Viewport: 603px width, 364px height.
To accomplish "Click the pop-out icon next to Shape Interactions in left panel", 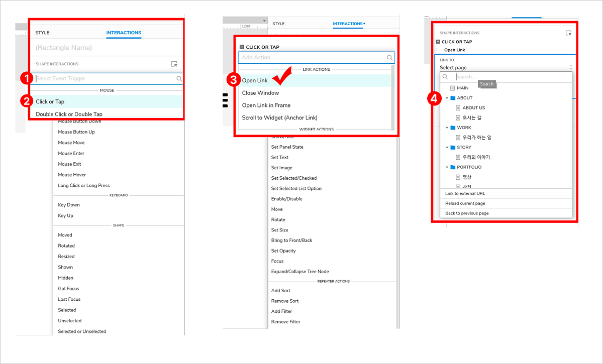I will (174, 64).
